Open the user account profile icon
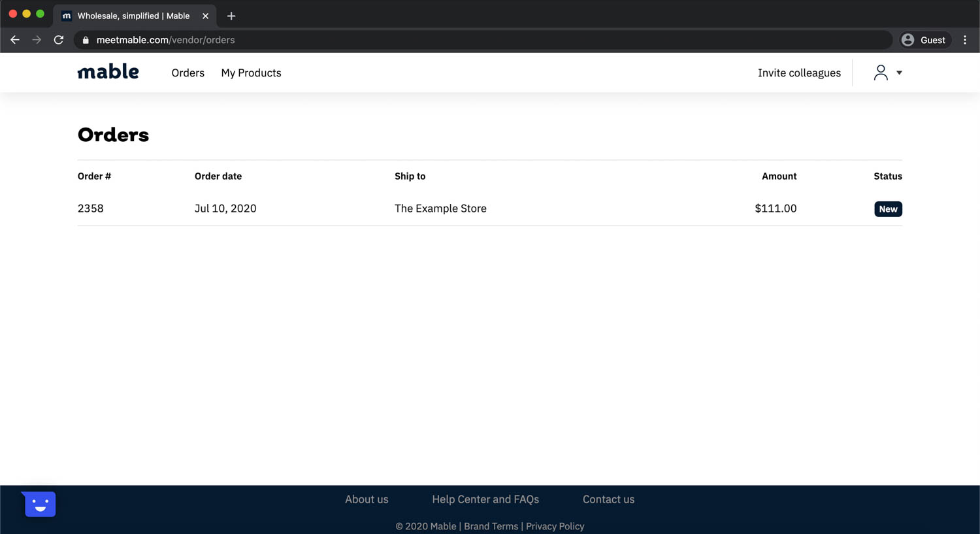The height and width of the screenshot is (534, 980). (x=881, y=73)
